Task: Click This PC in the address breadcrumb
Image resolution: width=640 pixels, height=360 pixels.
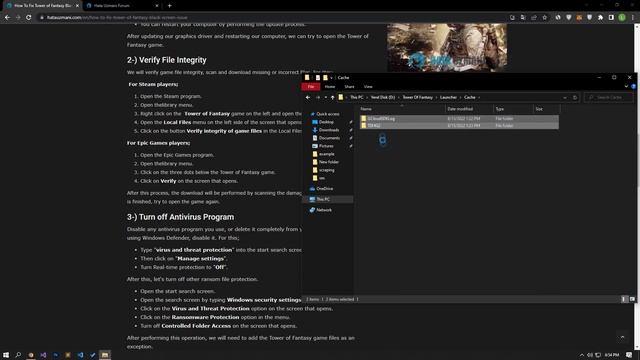Action: click(x=356, y=98)
